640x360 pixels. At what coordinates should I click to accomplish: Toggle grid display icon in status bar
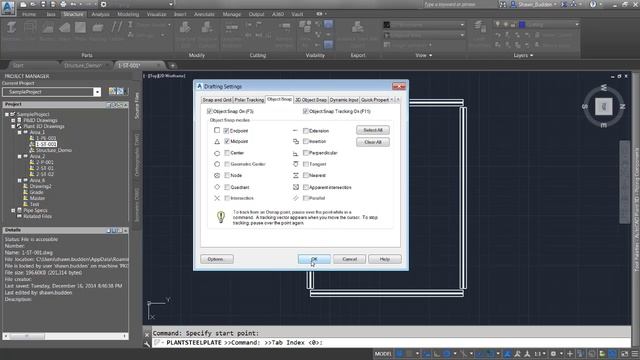tap(400, 354)
